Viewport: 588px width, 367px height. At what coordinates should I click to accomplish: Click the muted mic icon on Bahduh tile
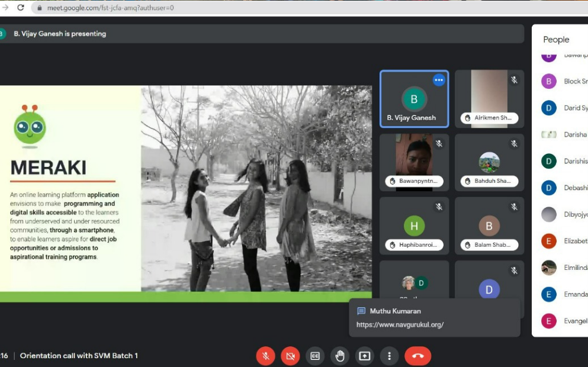point(514,143)
